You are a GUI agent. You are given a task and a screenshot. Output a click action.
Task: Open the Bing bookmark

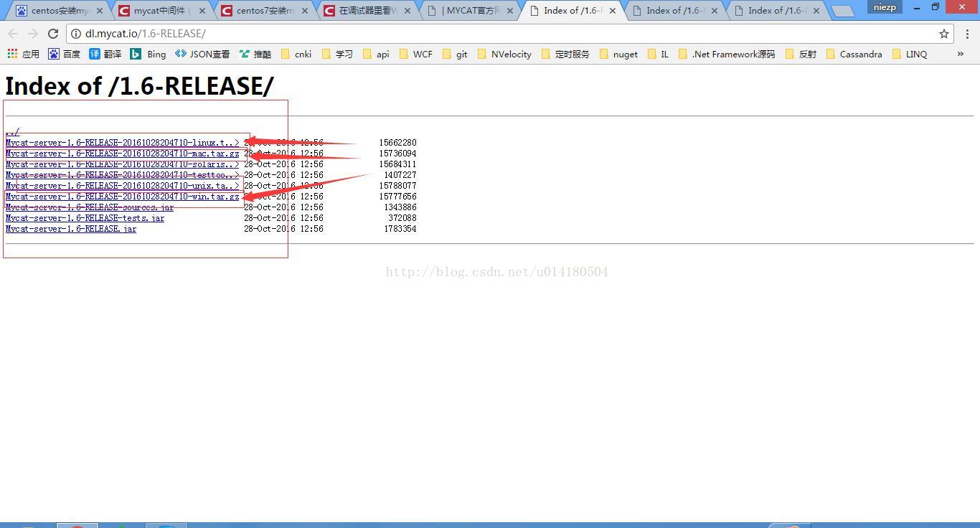[x=148, y=54]
